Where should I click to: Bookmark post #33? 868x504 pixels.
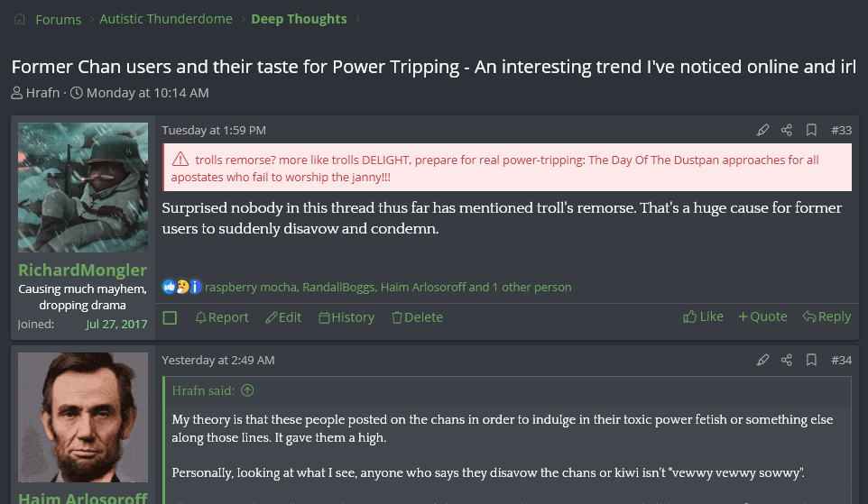811,130
